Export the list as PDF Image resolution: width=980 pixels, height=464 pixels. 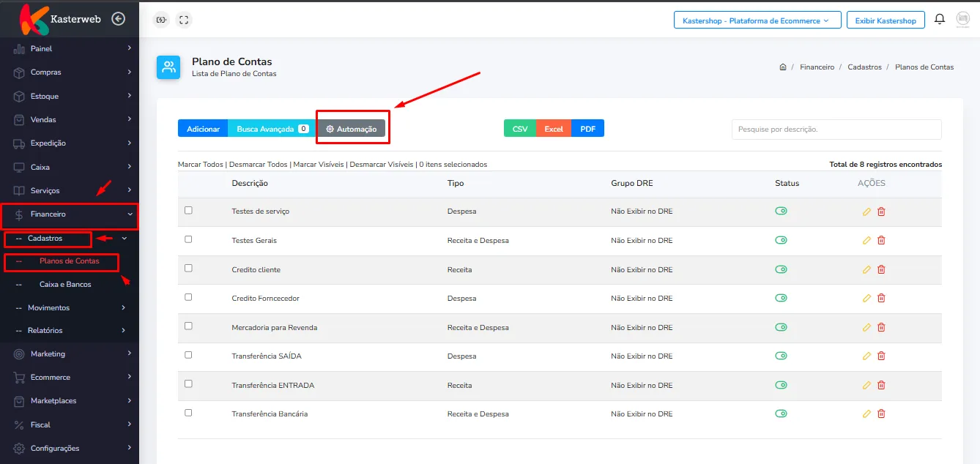point(587,129)
